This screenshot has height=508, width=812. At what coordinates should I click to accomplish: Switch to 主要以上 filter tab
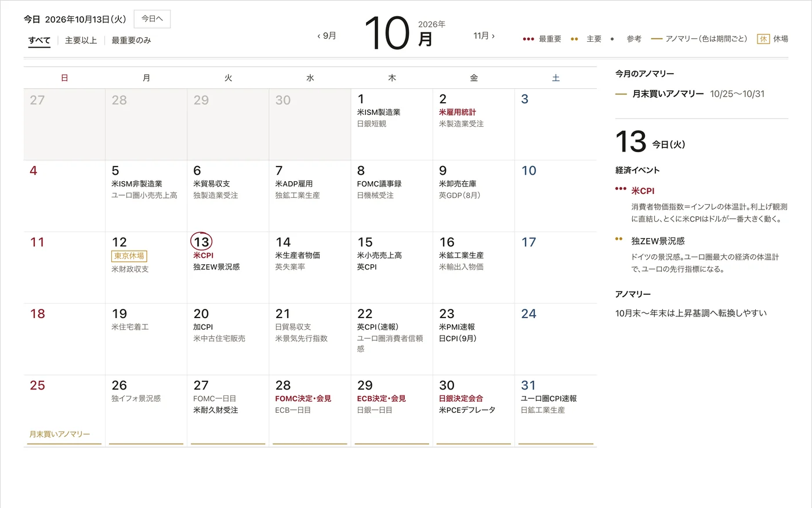click(x=81, y=40)
